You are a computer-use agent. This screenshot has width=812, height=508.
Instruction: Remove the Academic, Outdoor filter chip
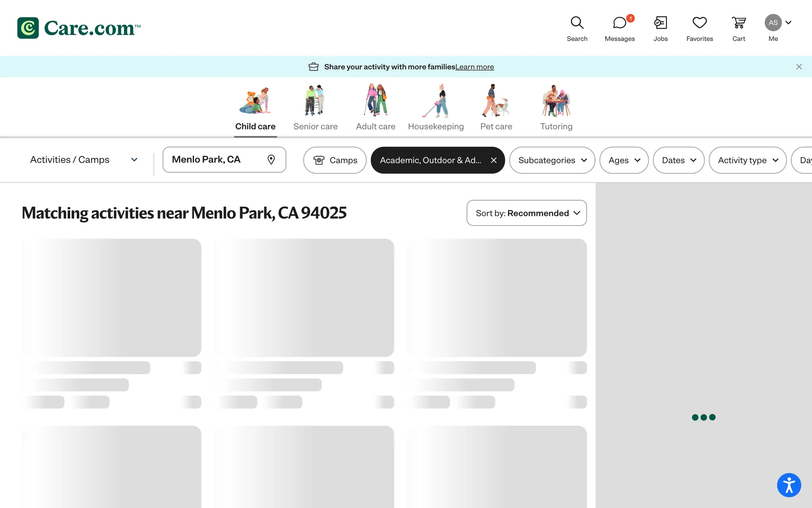pos(494,160)
